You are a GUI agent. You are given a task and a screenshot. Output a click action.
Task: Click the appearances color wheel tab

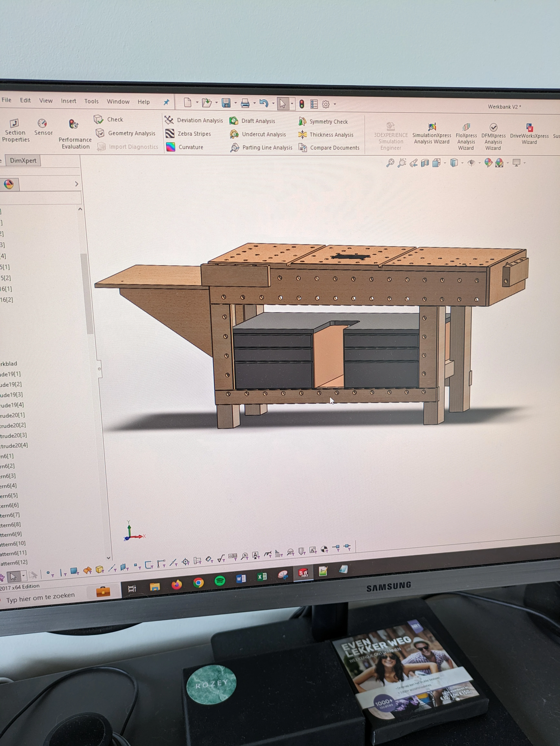point(9,184)
